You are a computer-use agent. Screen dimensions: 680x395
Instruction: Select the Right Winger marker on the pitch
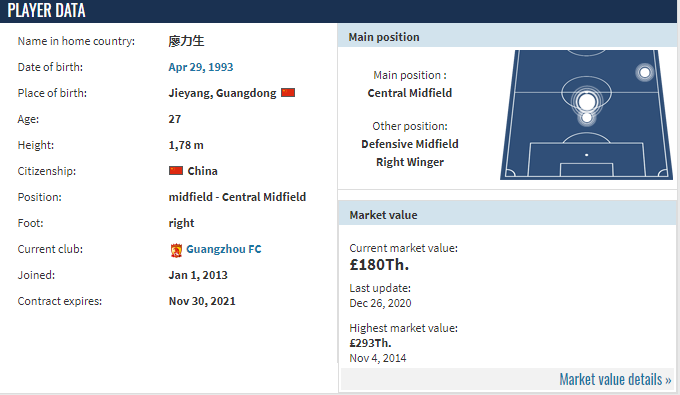click(x=644, y=72)
